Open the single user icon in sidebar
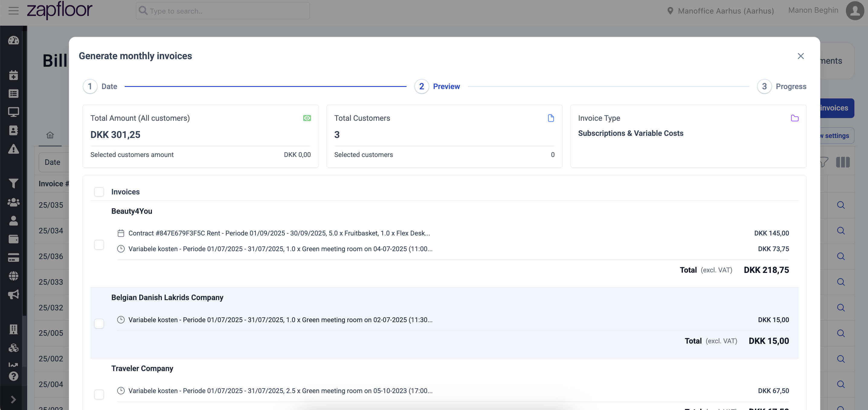The image size is (868, 410). pos(14,221)
